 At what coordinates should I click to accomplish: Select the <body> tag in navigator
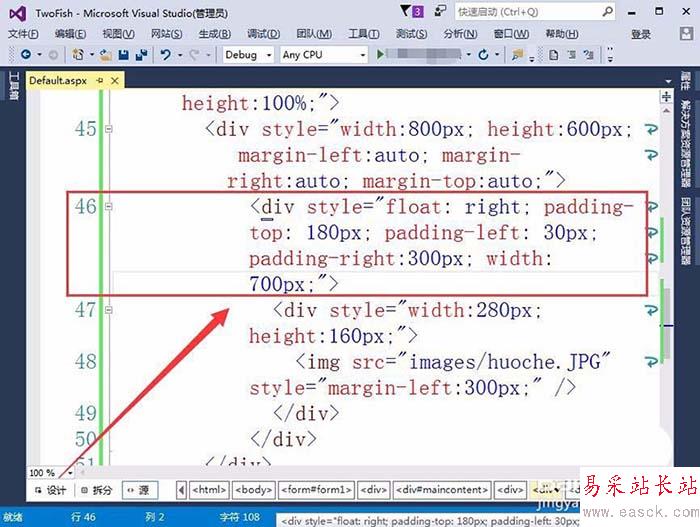click(254, 490)
